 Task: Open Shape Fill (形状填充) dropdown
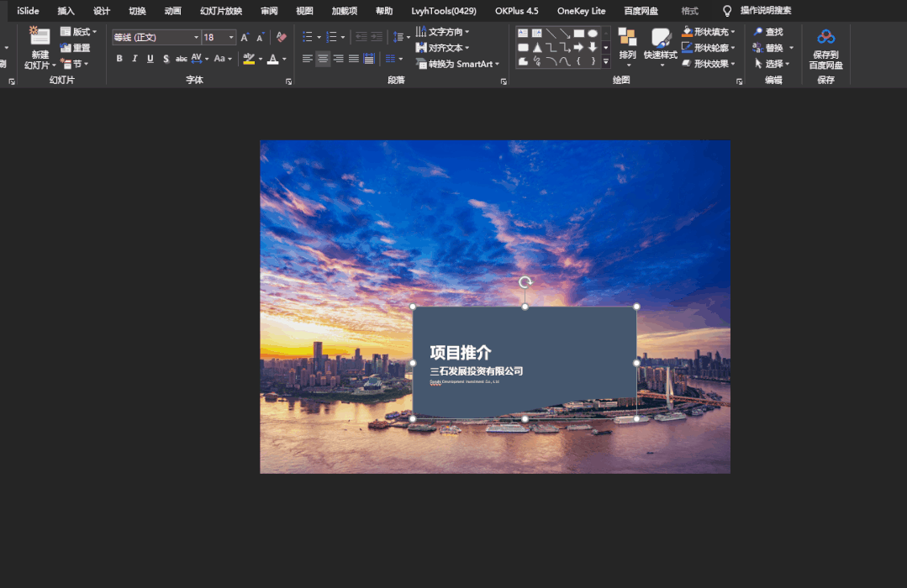pyautogui.click(x=709, y=32)
